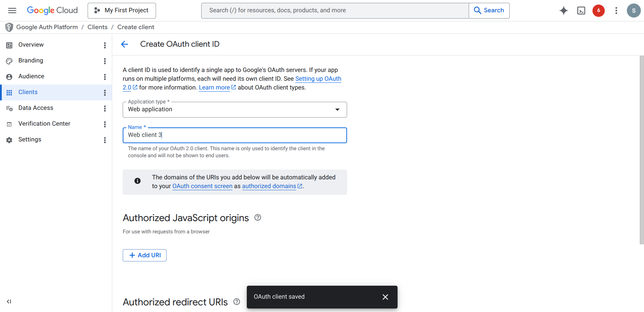Click the Search button

tap(489, 11)
